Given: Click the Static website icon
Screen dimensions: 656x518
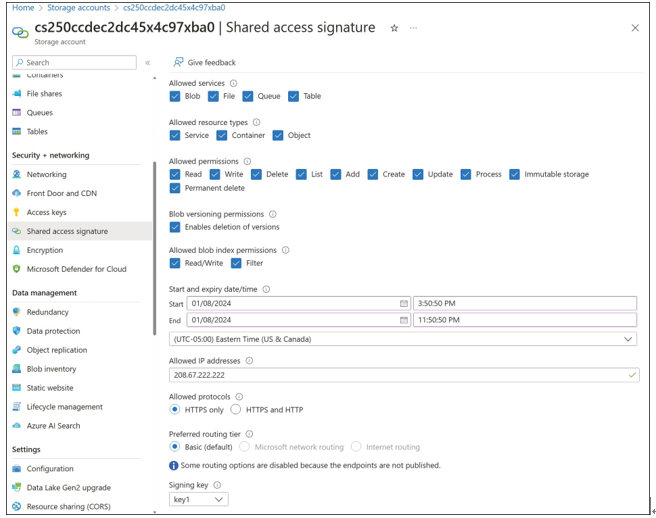Looking at the screenshot, I should pos(17,388).
